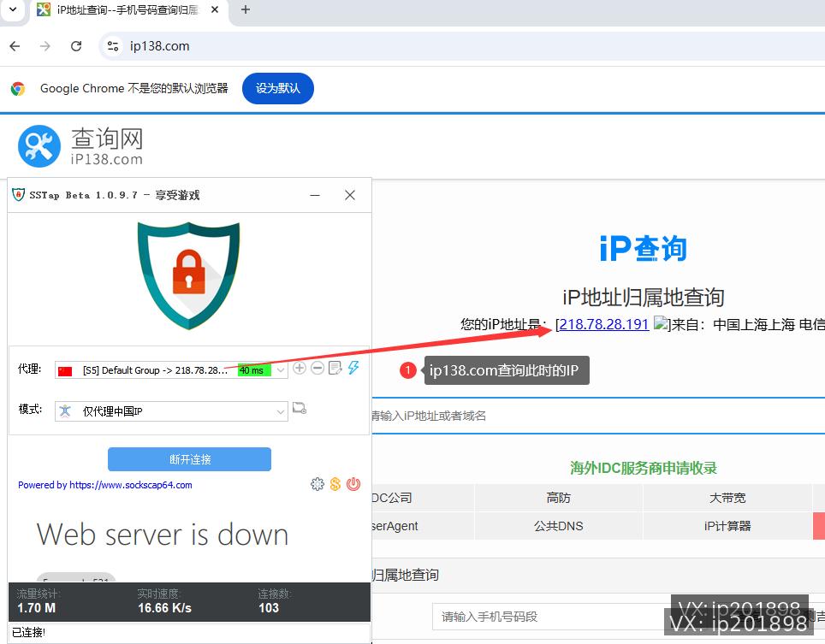Close the iP地址查询 browser tab

point(215,9)
